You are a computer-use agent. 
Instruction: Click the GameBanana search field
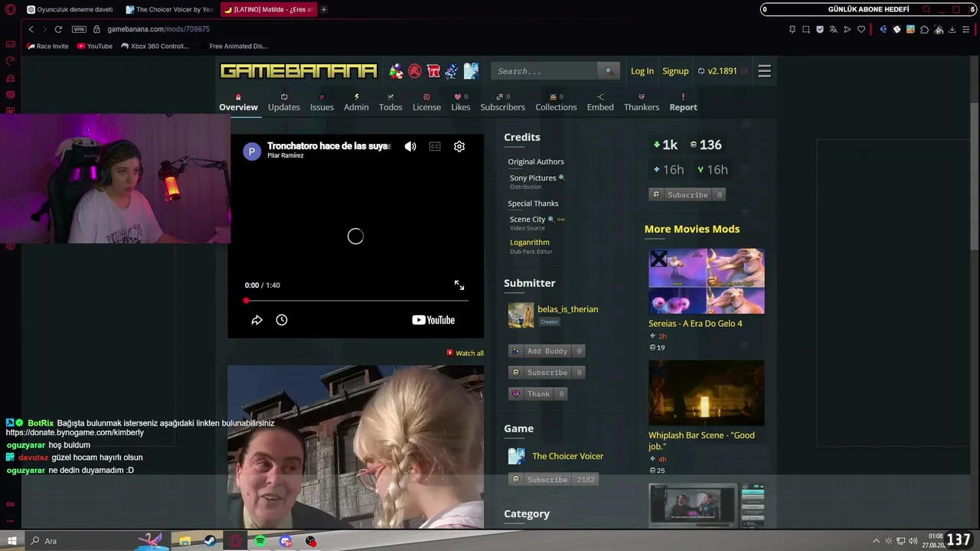pyautogui.click(x=544, y=71)
